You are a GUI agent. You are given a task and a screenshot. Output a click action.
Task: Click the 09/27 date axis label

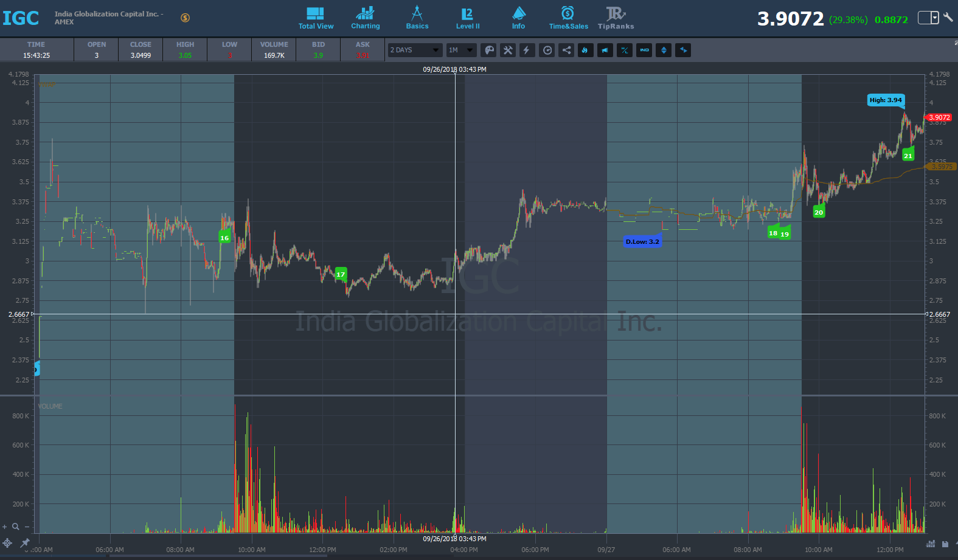coord(606,550)
